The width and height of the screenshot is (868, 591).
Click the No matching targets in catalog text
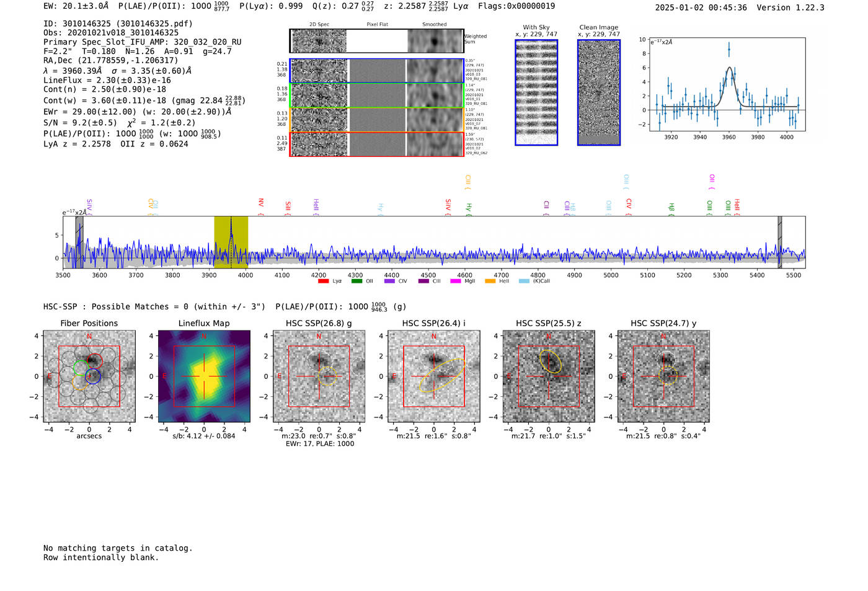(118, 548)
